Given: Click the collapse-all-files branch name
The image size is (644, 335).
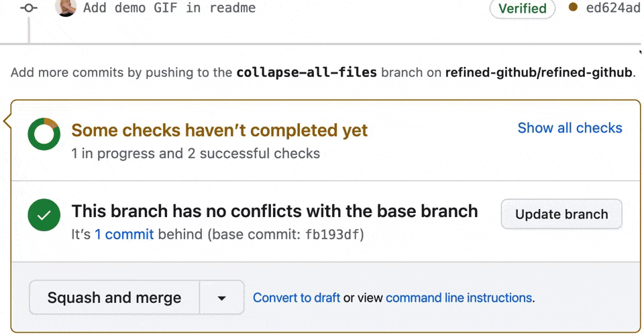Looking at the screenshot, I should (x=307, y=72).
